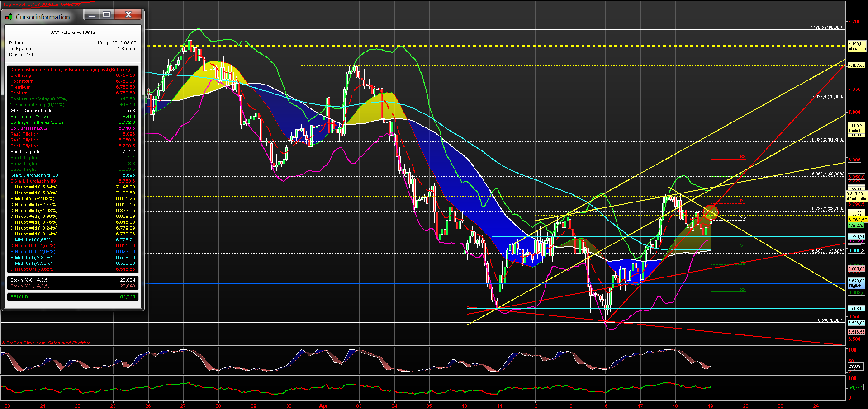Click the 7.028,4 (76,40%) Fibonacci label
Image resolution: width=868 pixels, height=409 pixels.
[828, 97]
